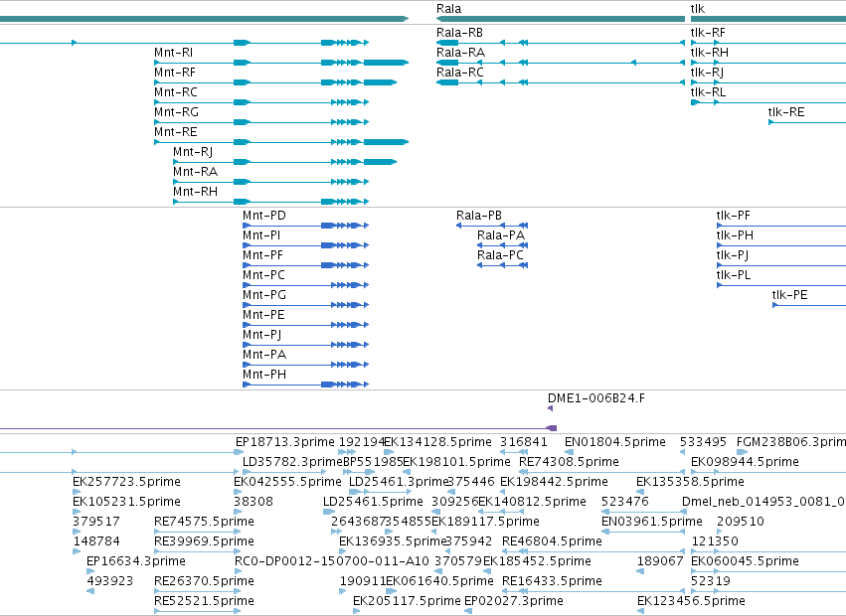Click the Mnt-RJ transcript label
The width and height of the screenshot is (846, 616).
(x=193, y=152)
